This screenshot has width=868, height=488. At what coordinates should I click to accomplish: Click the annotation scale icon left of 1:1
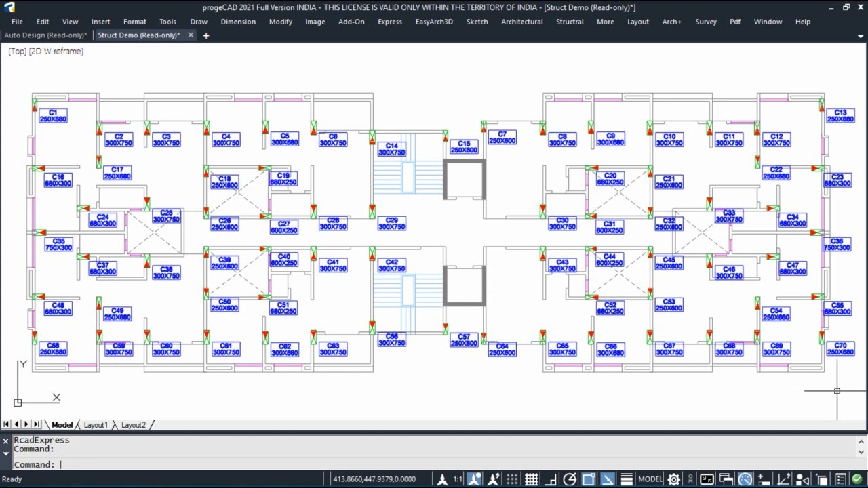443,479
